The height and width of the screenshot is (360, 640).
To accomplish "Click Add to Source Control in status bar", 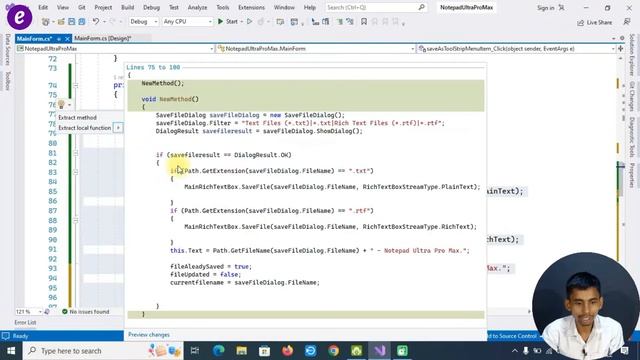I will pos(511,336).
